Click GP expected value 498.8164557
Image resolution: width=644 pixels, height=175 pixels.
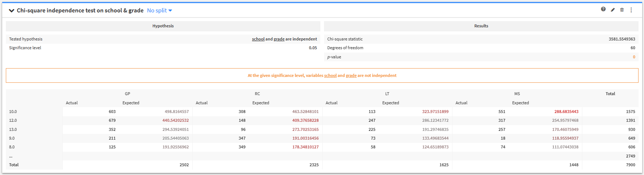click(177, 112)
